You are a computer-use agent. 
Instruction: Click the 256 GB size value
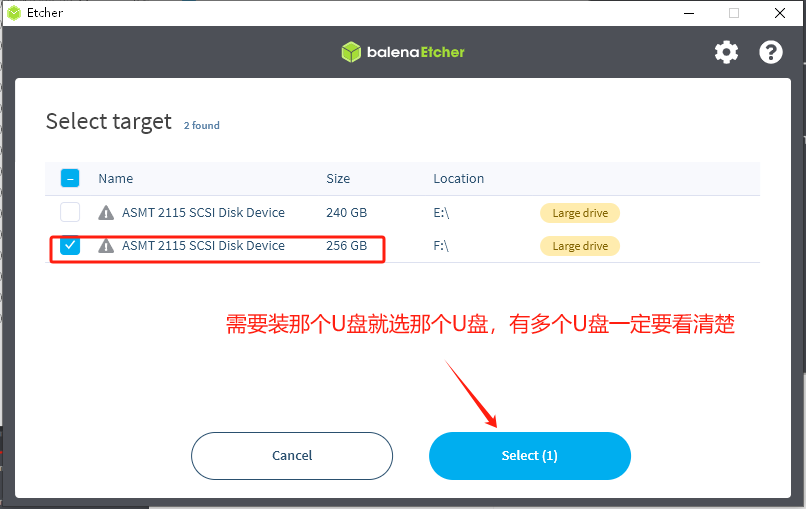click(346, 246)
